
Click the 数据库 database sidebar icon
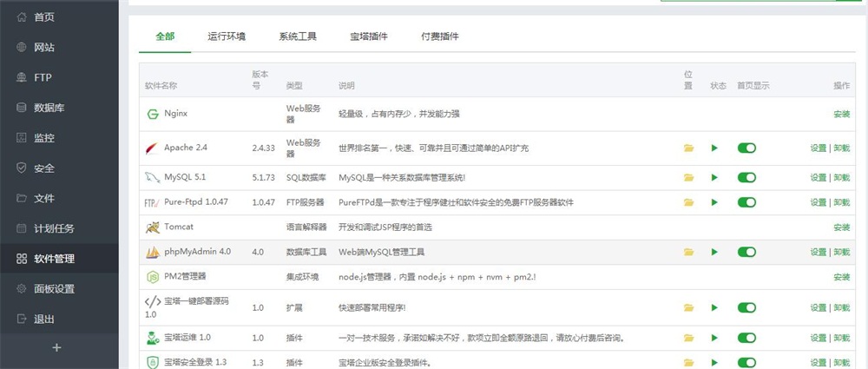22,108
